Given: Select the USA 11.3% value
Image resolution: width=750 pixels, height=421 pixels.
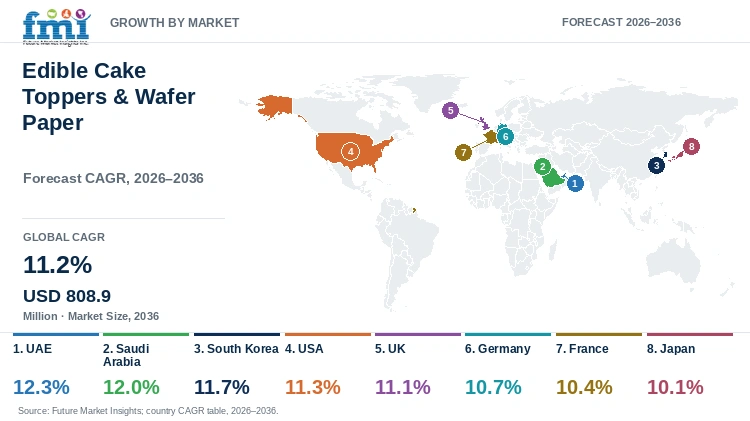Looking at the screenshot, I should pos(313,387).
